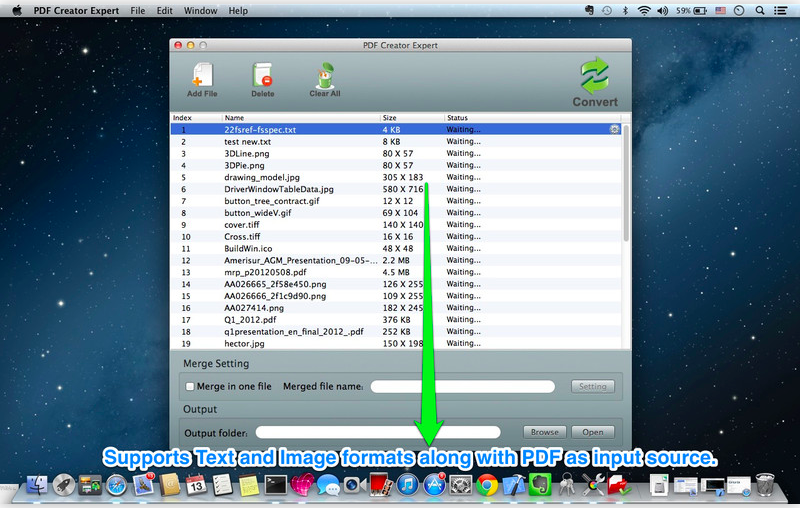Viewport: 800px width, 508px height.
Task: Open Evernote elephant icon in the dock
Action: (540, 485)
